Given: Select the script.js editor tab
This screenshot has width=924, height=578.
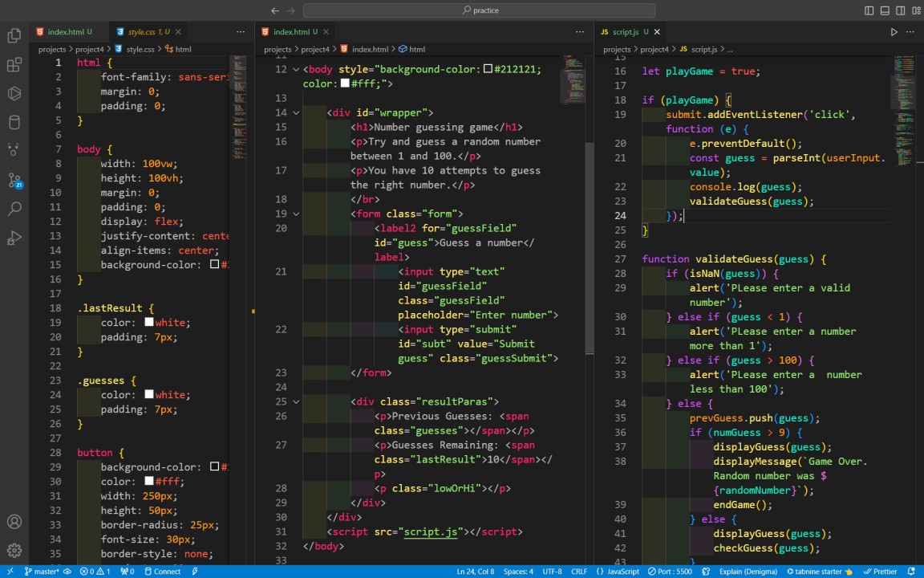Looking at the screenshot, I should pyautogui.click(x=625, y=32).
